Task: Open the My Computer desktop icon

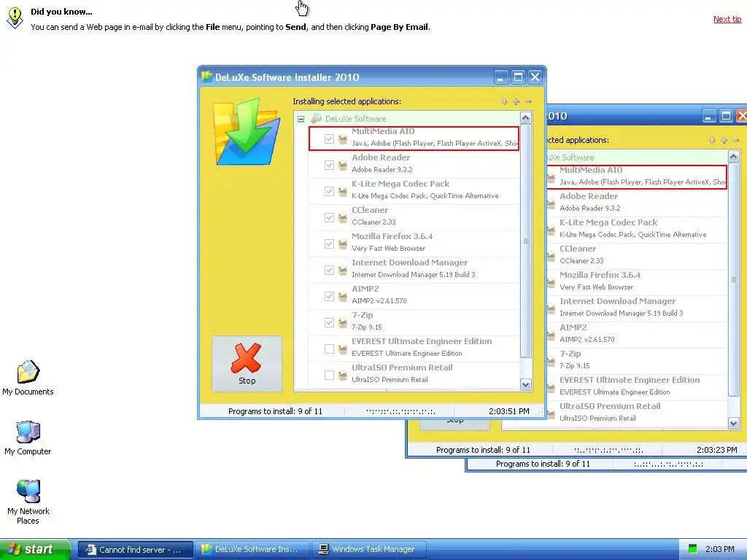Action: 28,432
